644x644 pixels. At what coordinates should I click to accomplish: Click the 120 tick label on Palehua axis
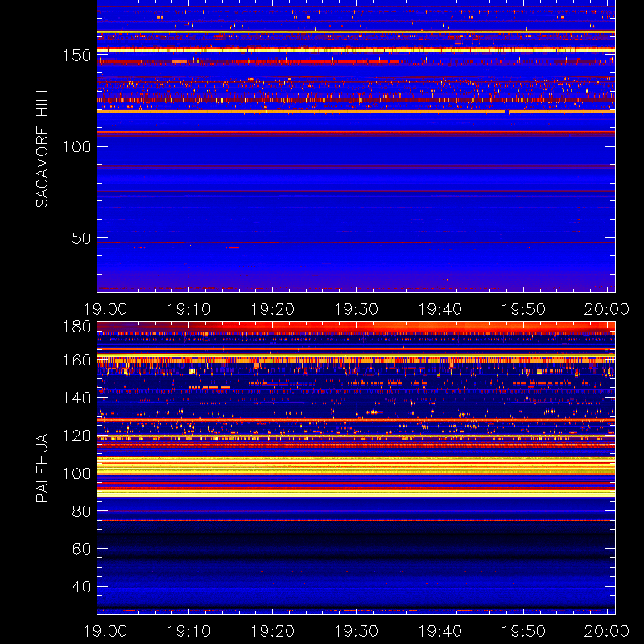coord(76,436)
